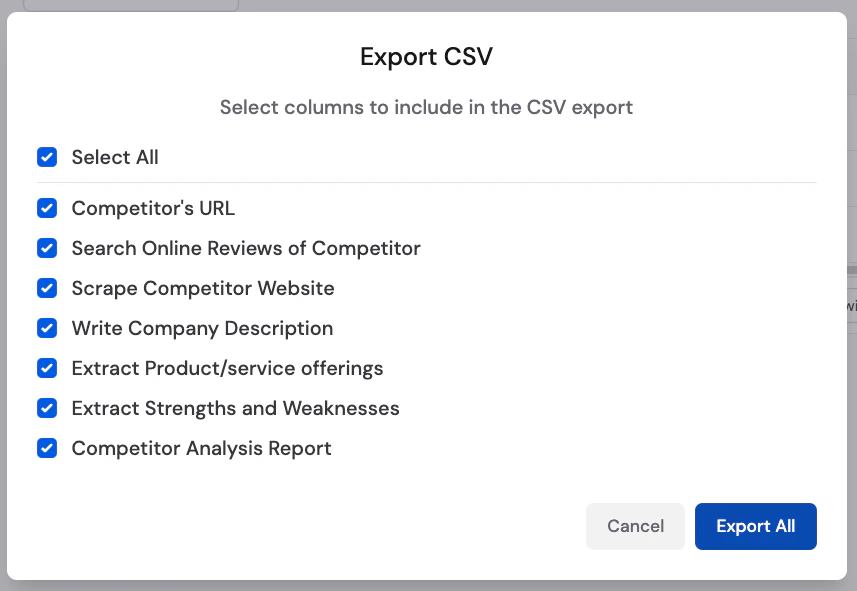Image resolution: width=857 pixels, height=591 pixels.
Task: Click the Cancel button
Action: [635, 526]
